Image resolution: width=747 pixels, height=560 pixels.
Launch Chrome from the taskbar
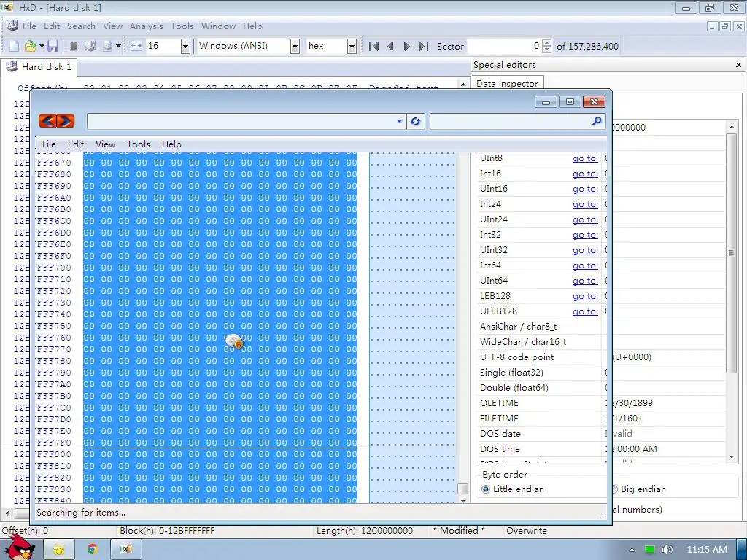point(92,550)
